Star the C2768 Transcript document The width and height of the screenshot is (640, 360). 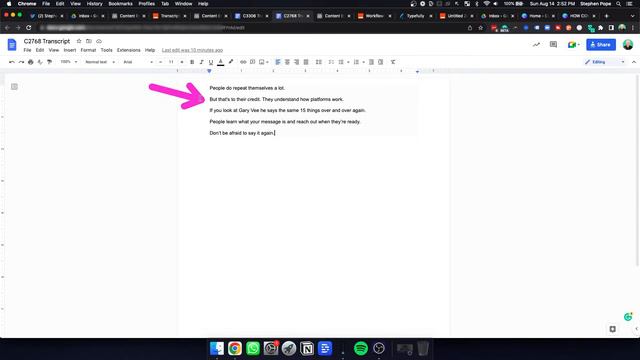point(79,41)
